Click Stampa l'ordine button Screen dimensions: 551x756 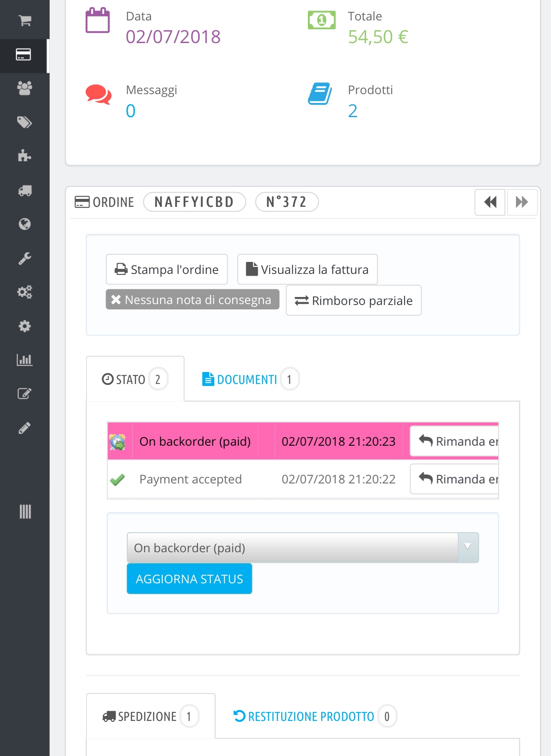click(x=167, y=269)
